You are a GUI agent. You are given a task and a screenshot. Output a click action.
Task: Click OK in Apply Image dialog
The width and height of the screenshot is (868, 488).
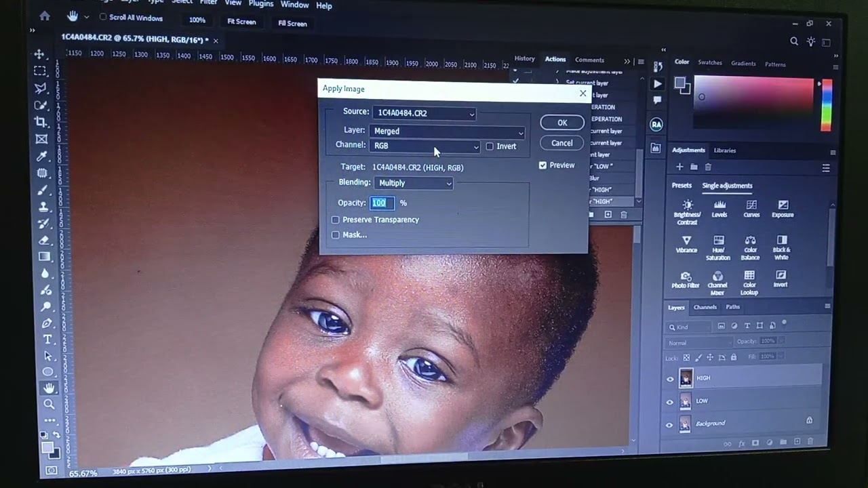[562, 123]
